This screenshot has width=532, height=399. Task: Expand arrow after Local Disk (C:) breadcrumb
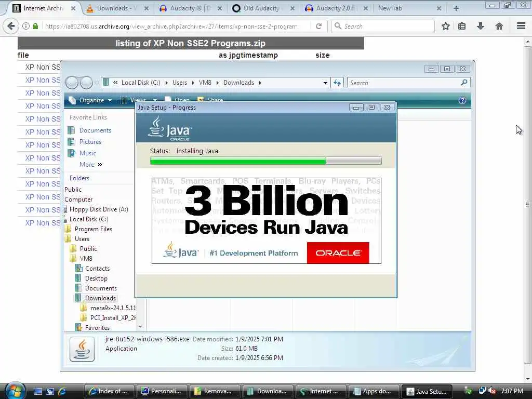pyautogui.click(x=166, y=83)
